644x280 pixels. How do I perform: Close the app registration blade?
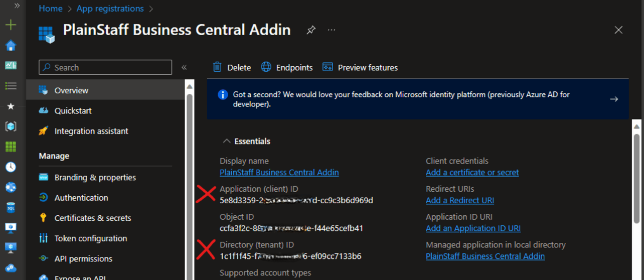(x=618, y=30)
